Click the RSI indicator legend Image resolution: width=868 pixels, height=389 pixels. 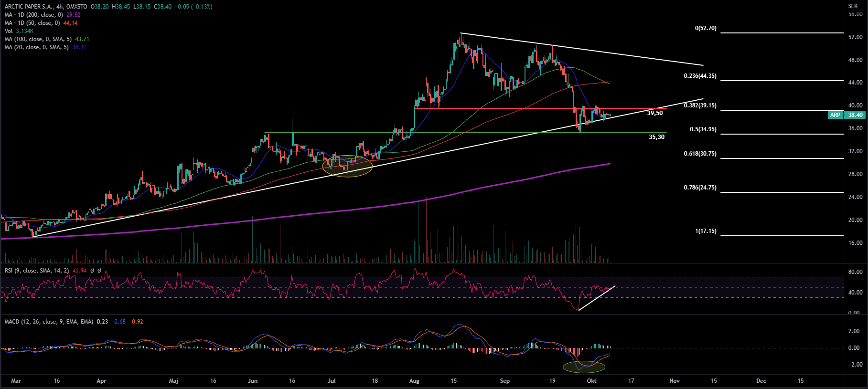(37, 271)
